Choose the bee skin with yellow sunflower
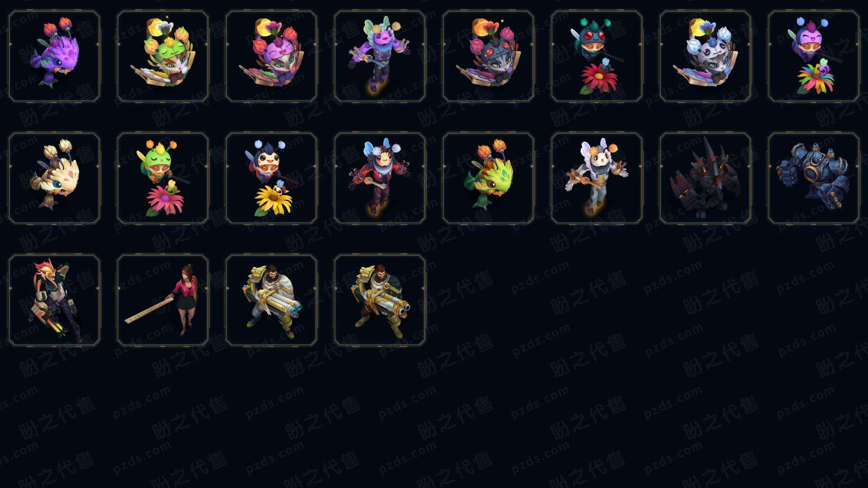The width and height of the screenshot is (868, 488). click(271, 178)
